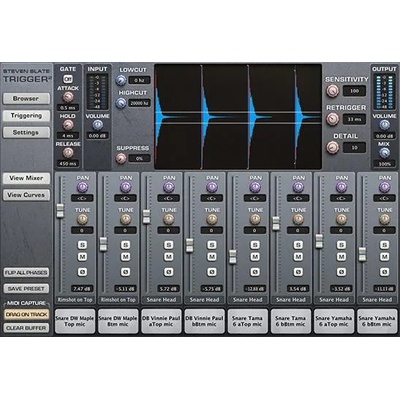Screen dimensions: 400x400
Task: Click the Attack knob in Gate section
Action: point(68,97)
